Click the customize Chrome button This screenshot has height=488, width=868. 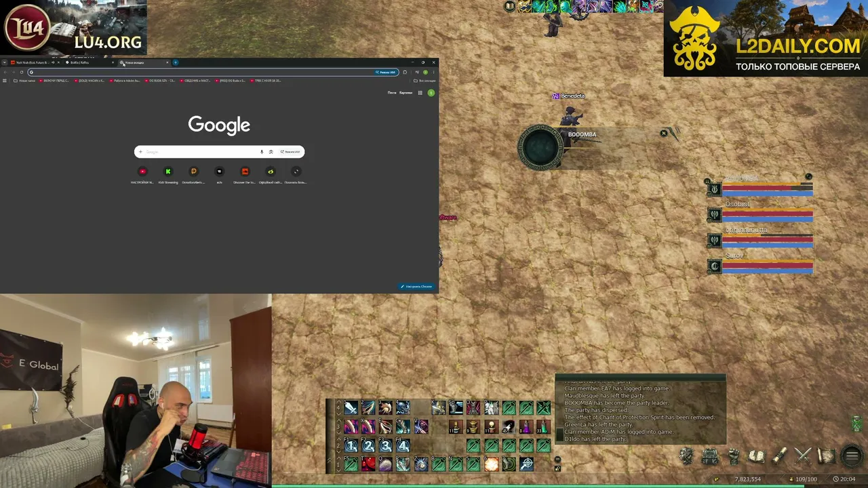click(416, 287)
